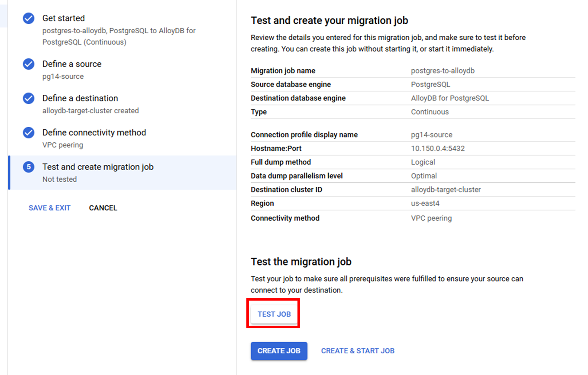The width and height of the screenshot is (588, 375).
Task: Click the 'Not tested' status text
Action: point(60,179)
